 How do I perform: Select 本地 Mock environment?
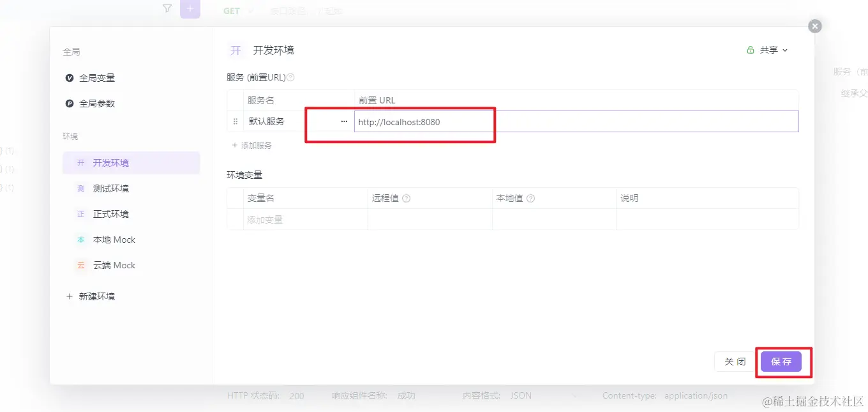pyautogui.click(x=131, y=240)
